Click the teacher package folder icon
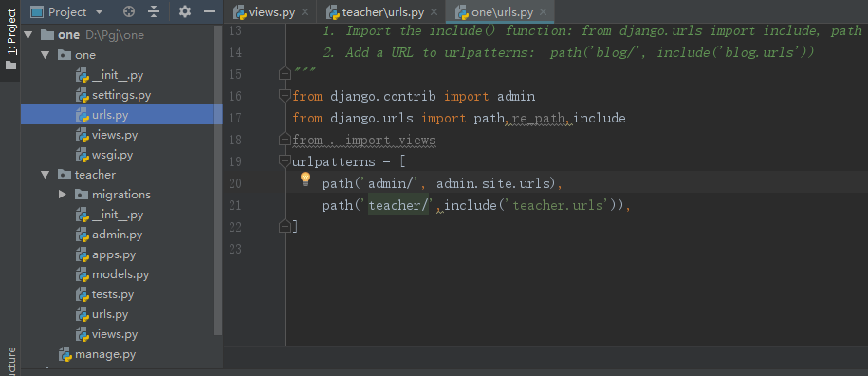Screen dimensions: 868x376 click(65, 175)
